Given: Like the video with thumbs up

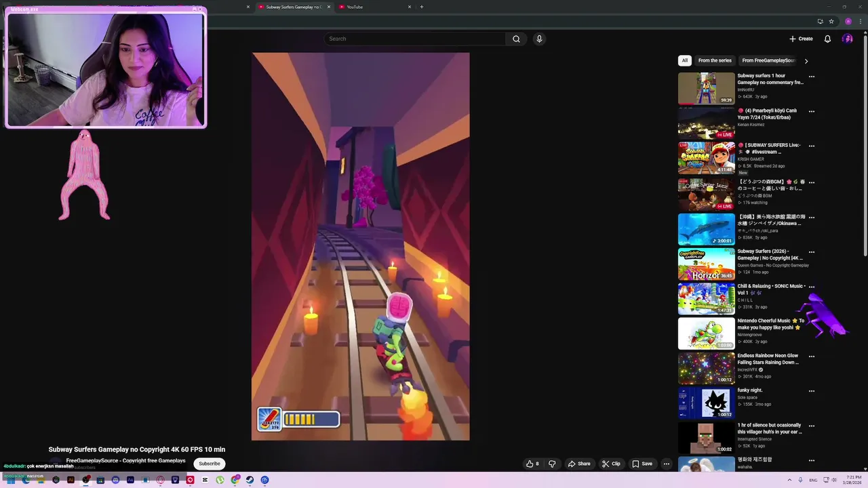Looking at the screenshot, I should coord(532,464).
